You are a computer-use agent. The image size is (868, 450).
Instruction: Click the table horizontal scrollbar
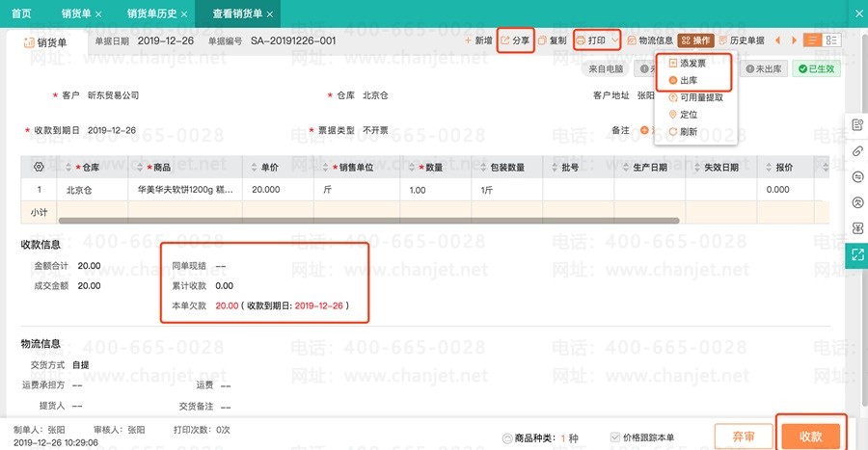coord(368,221)
